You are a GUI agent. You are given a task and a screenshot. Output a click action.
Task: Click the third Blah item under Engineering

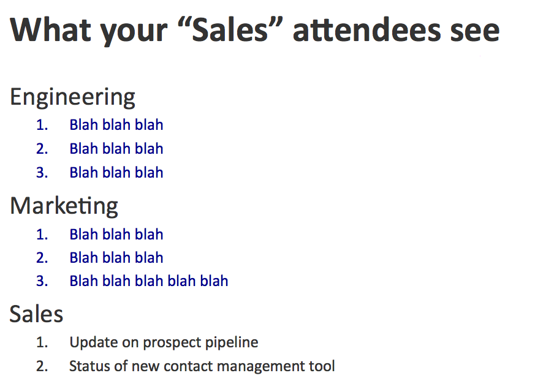pos(116,173)
